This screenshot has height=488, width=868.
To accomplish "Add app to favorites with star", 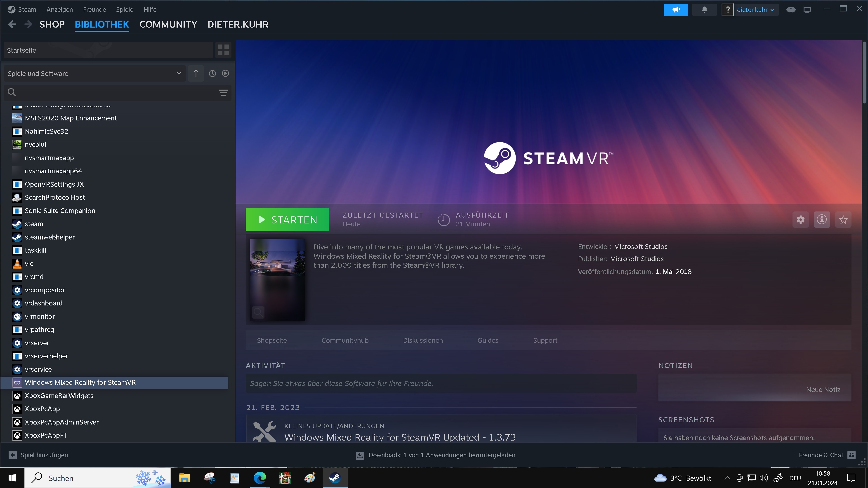I will tap(843, 220).
